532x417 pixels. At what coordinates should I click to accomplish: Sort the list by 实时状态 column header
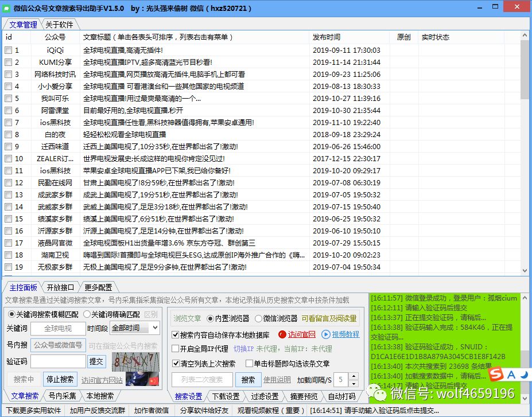tap(461, 37)
